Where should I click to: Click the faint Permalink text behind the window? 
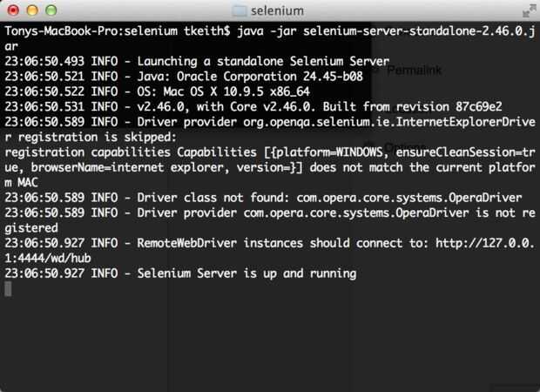pos(413,68)
